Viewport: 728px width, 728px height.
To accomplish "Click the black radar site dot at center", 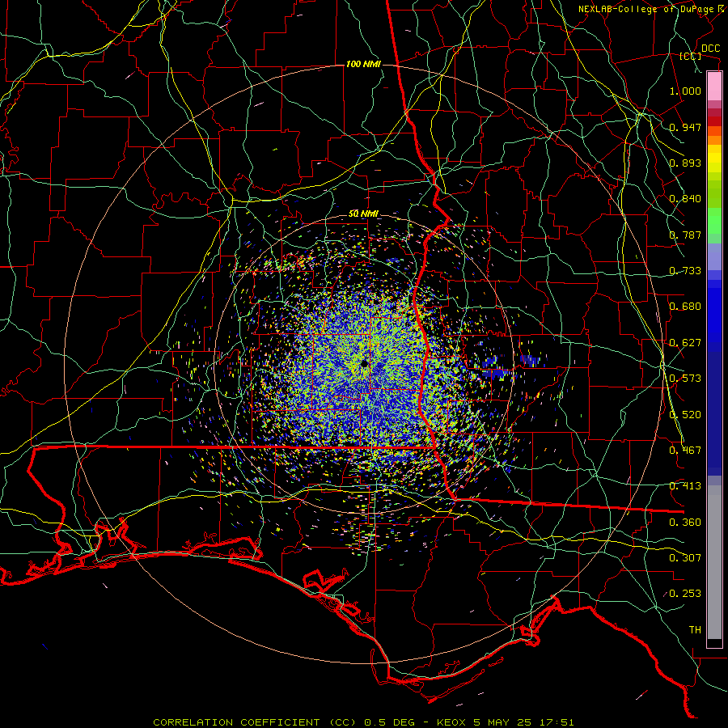I will (365, 363).
